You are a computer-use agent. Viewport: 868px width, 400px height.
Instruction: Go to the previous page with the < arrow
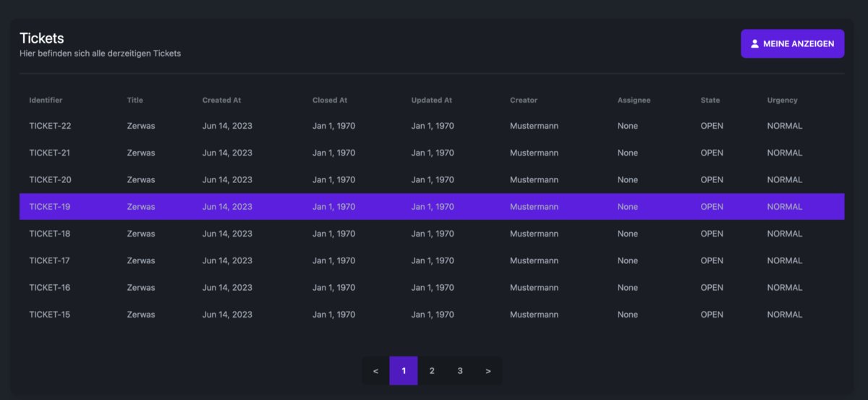tap(375, 371)
